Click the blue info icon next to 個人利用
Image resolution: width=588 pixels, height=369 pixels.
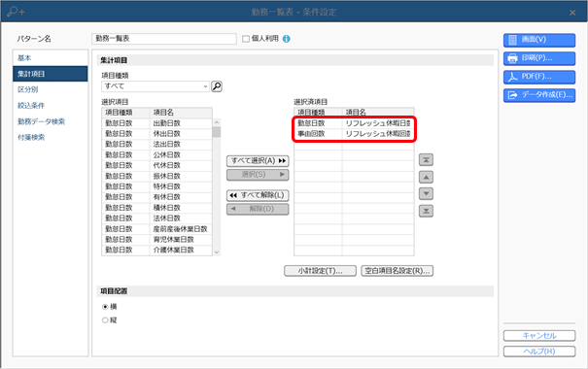(x=286, y=39)
